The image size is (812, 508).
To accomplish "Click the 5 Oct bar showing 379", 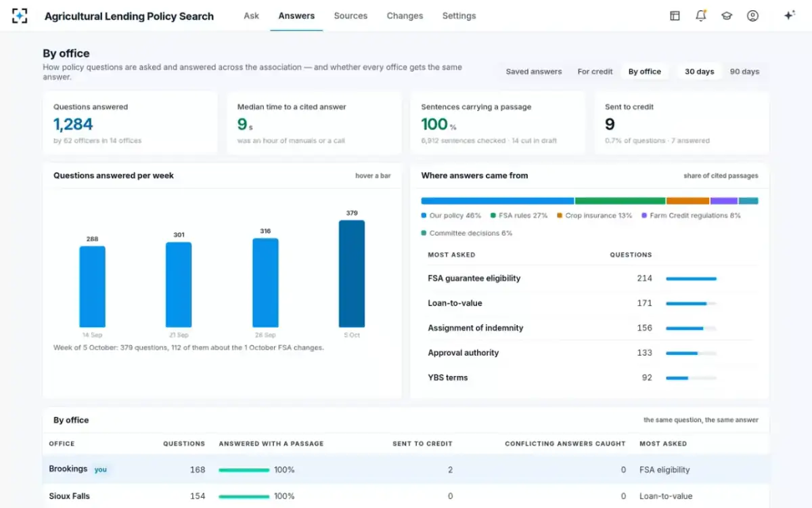I will click(352, 274).
